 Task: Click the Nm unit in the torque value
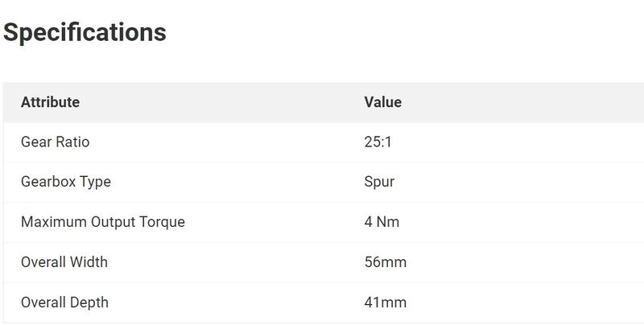click(389, 222)
